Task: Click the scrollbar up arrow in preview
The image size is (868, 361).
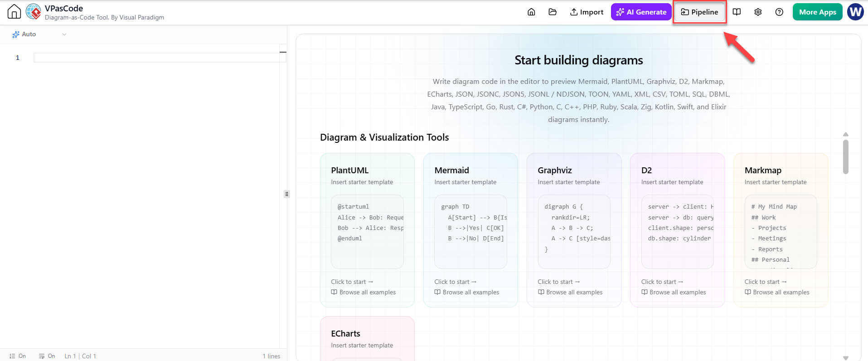Action: coord(846,134)
